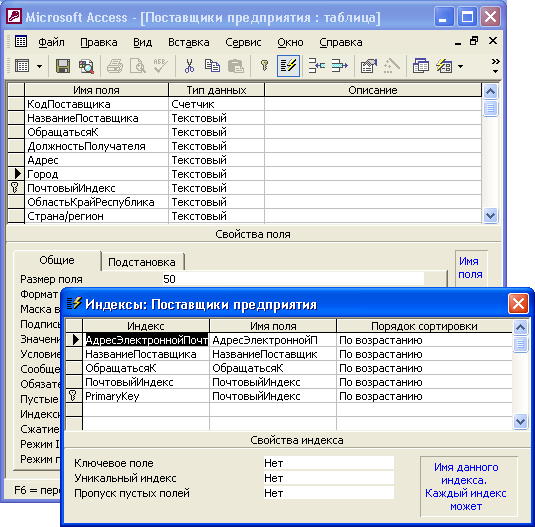Click the Insert Rows toolbar icon
This screenshot has height=527, width=535.
[x=317, y=66]
